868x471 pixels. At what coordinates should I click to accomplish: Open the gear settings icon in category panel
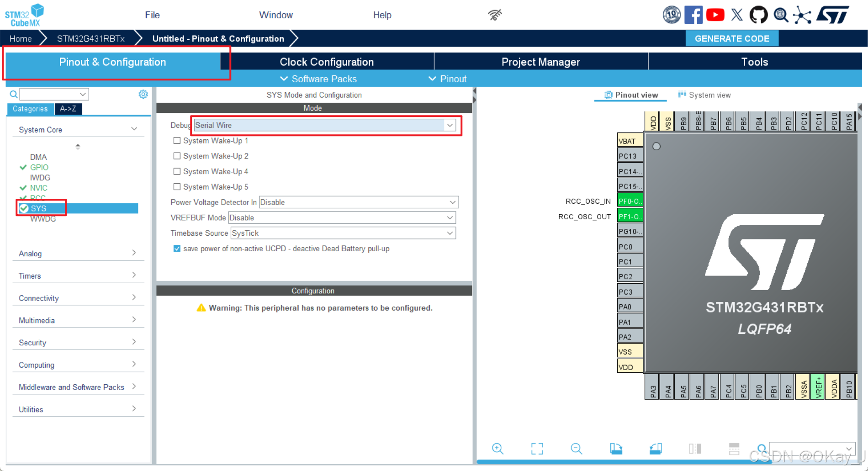coord(143,94)
